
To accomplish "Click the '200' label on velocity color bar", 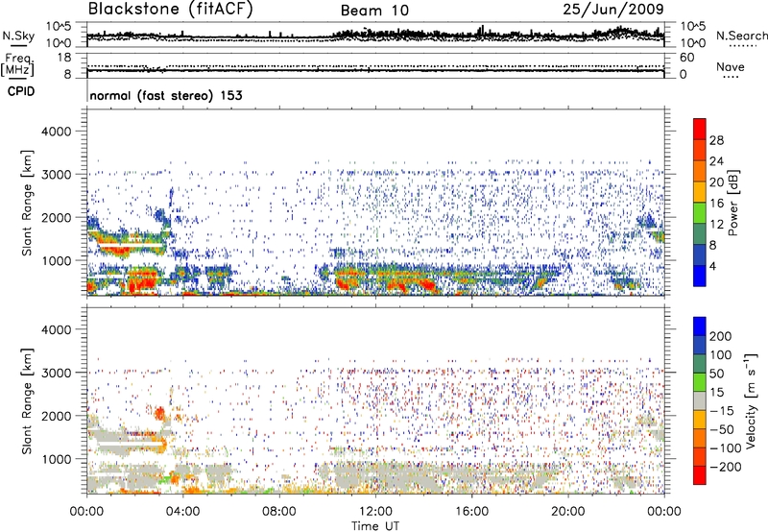I will coord(721,336).
